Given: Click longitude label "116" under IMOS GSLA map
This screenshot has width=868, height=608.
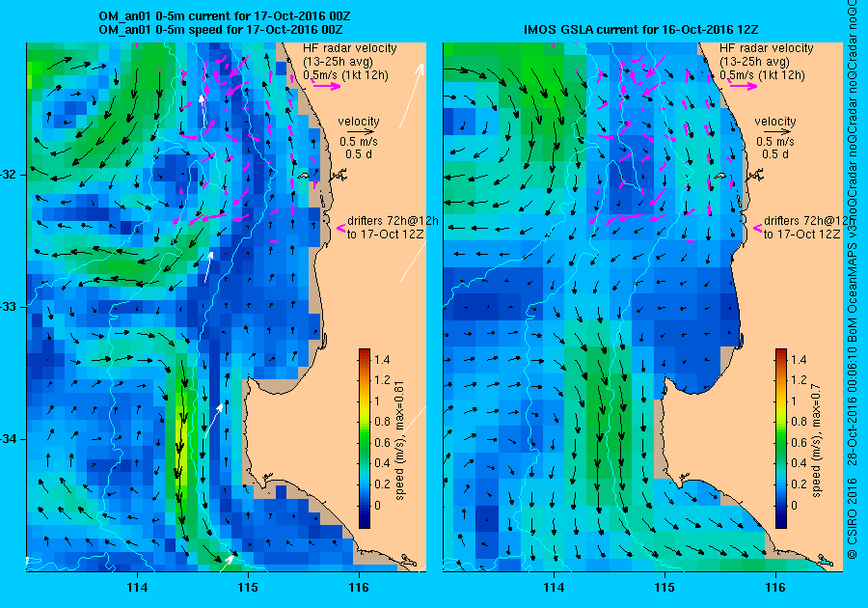Looking at the screenshot, I should click(x=775, y=587).
